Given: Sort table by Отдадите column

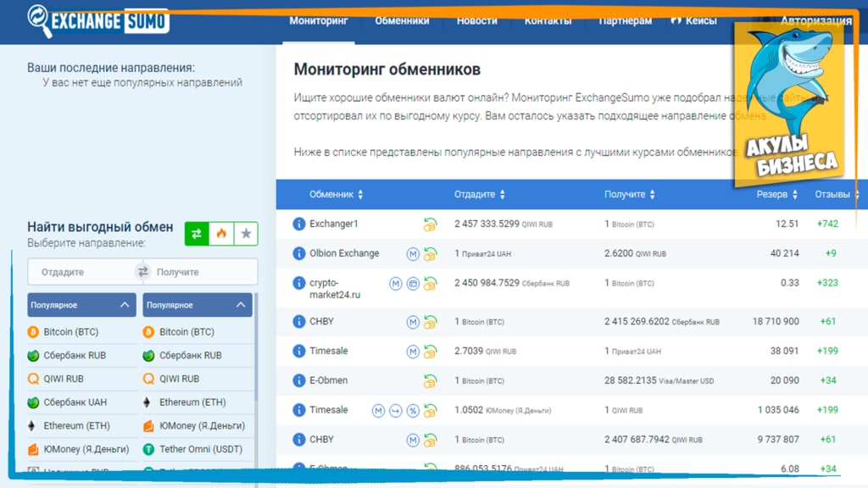Looking at the screenshot, I should tap(480, 194).
